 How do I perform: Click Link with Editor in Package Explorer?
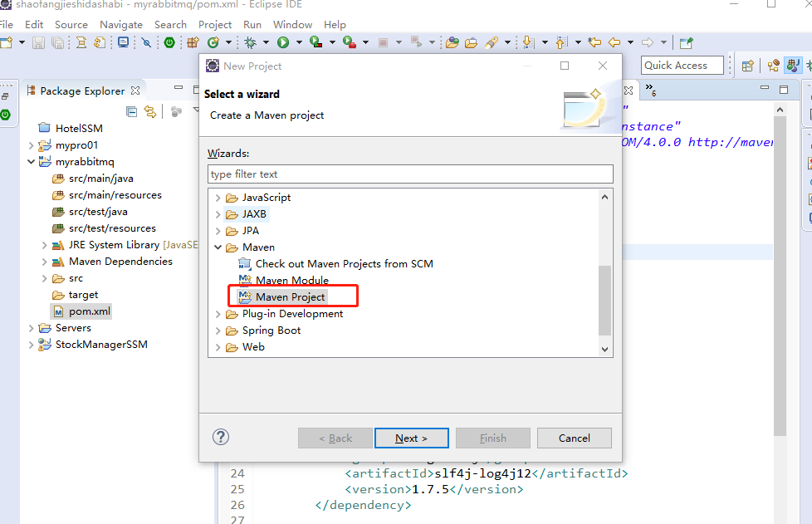150,111
